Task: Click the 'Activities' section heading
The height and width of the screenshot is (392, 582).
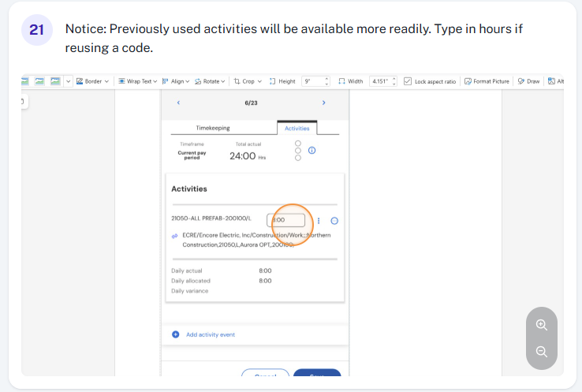Action: [189, 189]
